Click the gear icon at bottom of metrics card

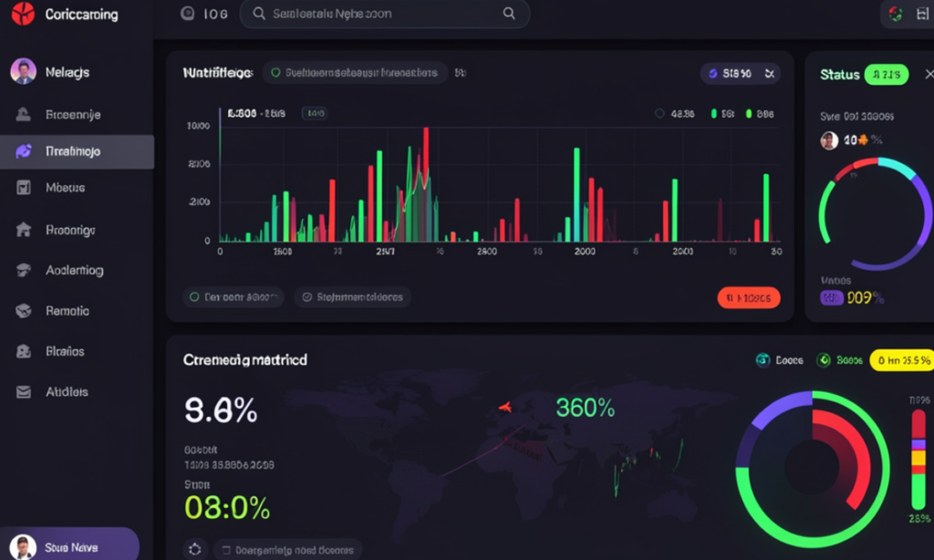pos(195,549)
